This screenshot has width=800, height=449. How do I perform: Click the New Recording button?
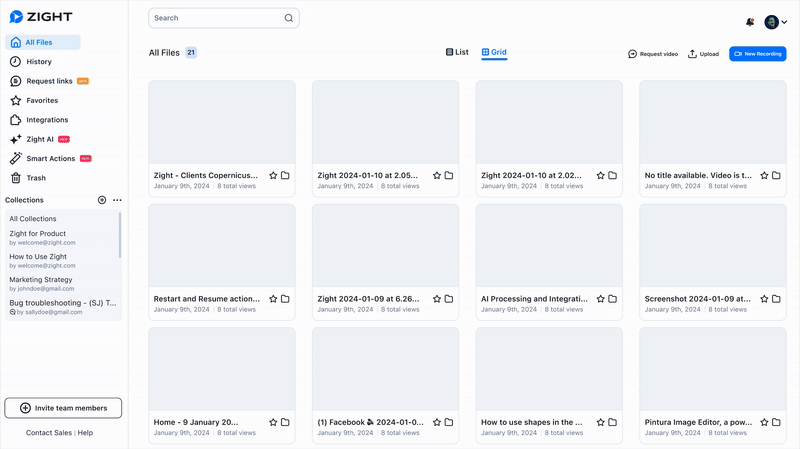point(757,54)
